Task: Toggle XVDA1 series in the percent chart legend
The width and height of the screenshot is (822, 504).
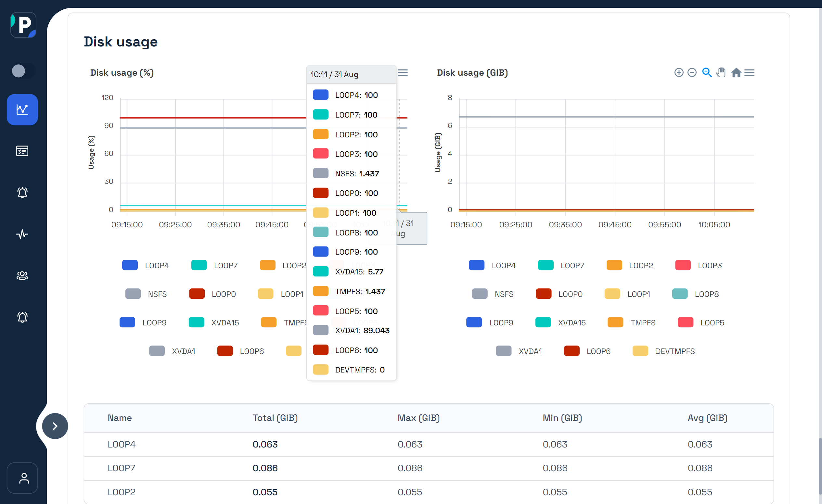Action: (x=172, y=351)
